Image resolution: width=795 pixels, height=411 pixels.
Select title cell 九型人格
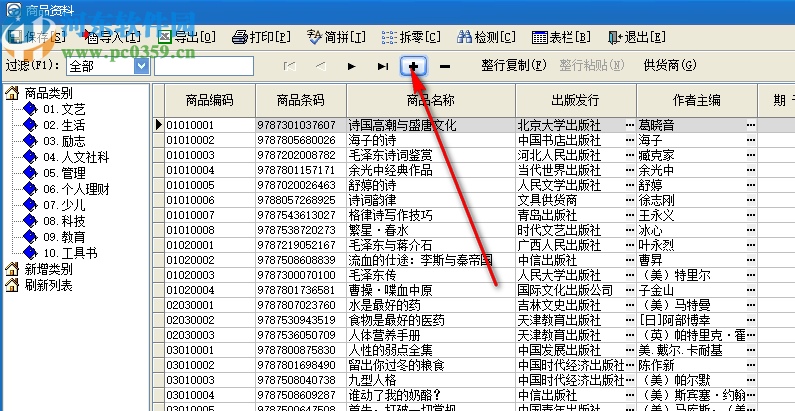coord(431,380)
